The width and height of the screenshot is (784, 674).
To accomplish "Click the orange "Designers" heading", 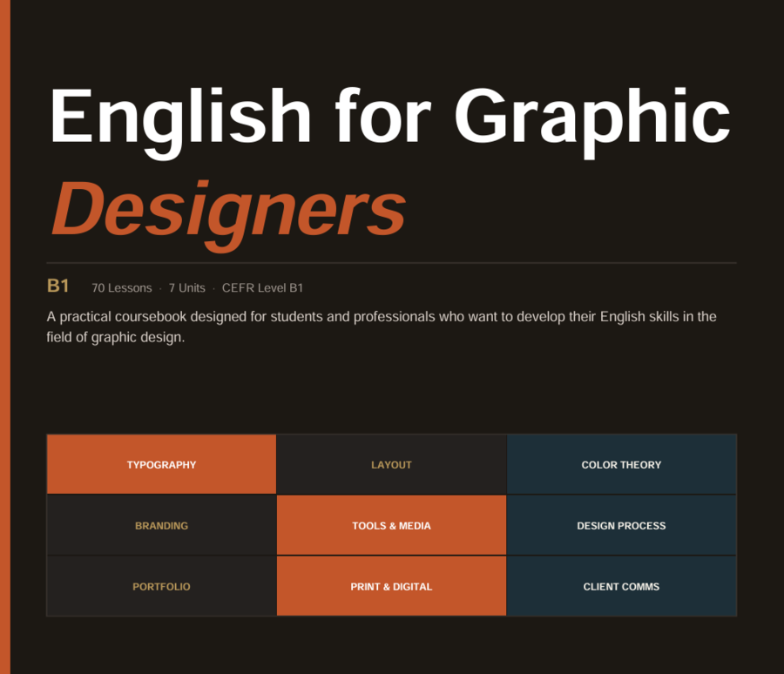I will click(229, 215).
